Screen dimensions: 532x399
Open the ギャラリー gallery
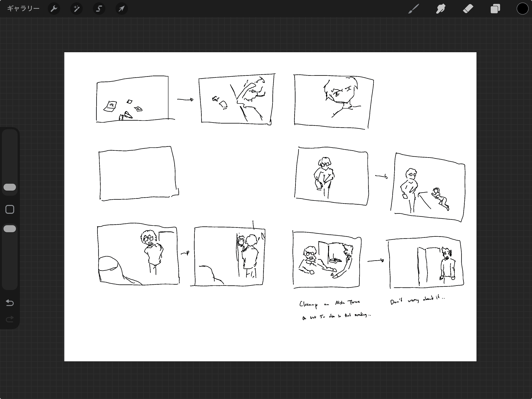[x=23, y=9]
